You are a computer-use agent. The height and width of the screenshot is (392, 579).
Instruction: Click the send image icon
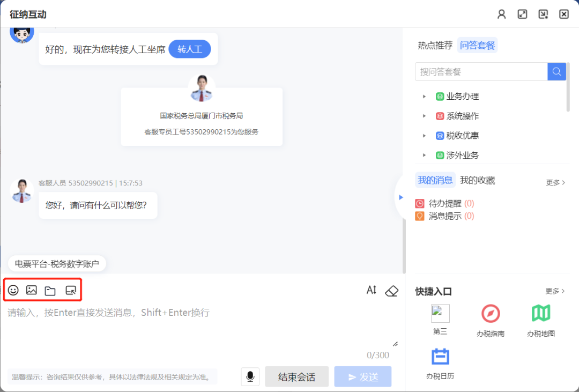tap(32, 290)
